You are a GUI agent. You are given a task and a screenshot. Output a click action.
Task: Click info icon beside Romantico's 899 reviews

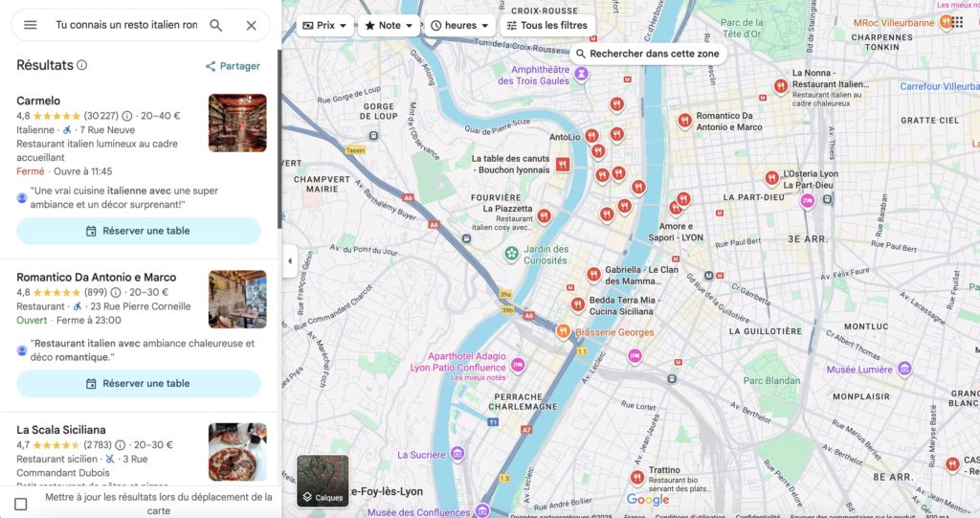(116, 292)
